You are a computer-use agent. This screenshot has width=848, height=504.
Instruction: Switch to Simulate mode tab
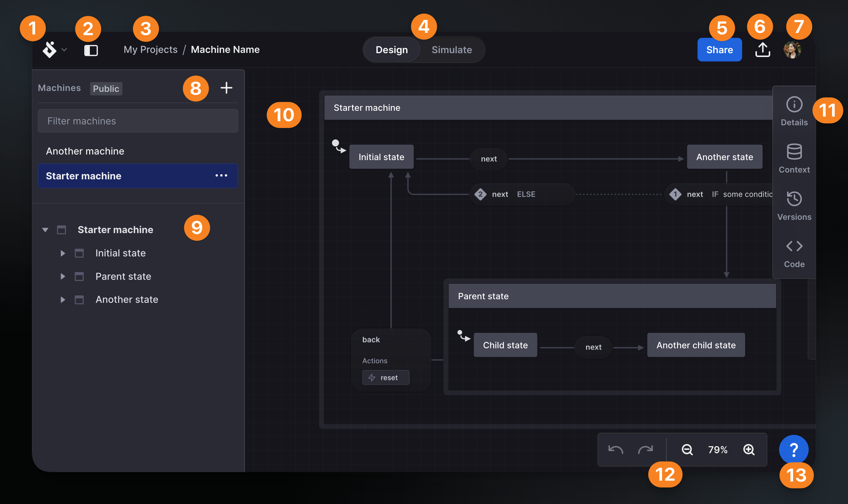(x=451, y=49)
